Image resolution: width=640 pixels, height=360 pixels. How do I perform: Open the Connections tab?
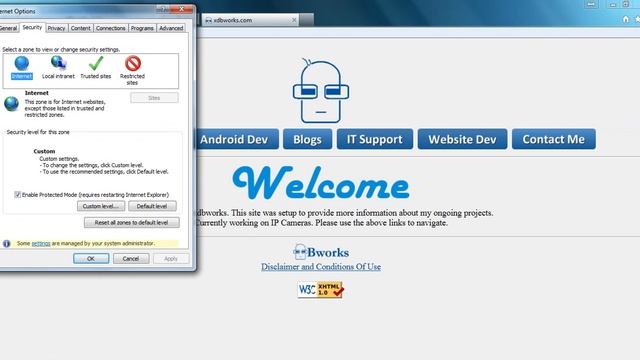click(x=111, y=28)
